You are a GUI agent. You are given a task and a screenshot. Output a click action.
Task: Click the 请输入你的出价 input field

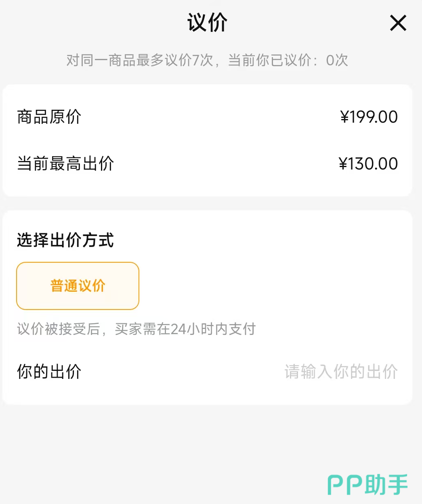coord(341,372)
